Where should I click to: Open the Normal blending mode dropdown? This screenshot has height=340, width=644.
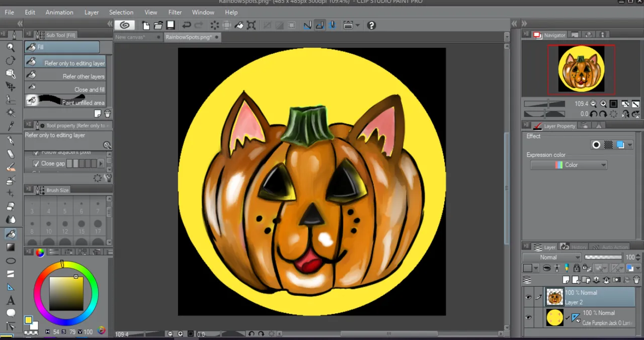tap(551, 257)
